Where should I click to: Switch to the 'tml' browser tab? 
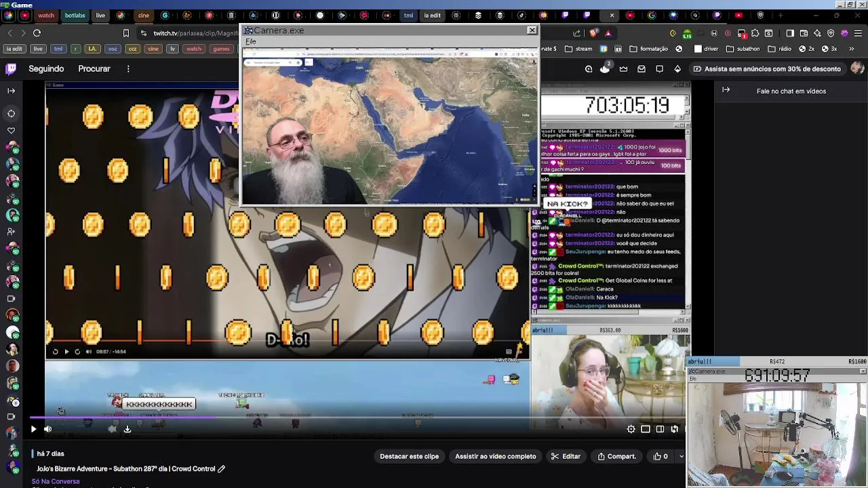(408, 16)
